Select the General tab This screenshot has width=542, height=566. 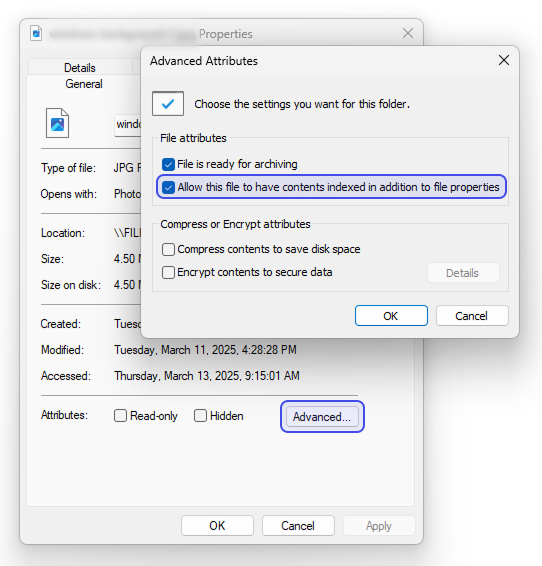point(84,84)
